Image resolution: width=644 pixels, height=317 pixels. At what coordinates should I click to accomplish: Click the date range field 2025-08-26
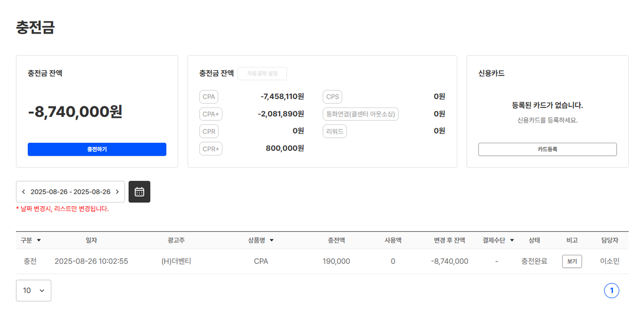(70, 192)
